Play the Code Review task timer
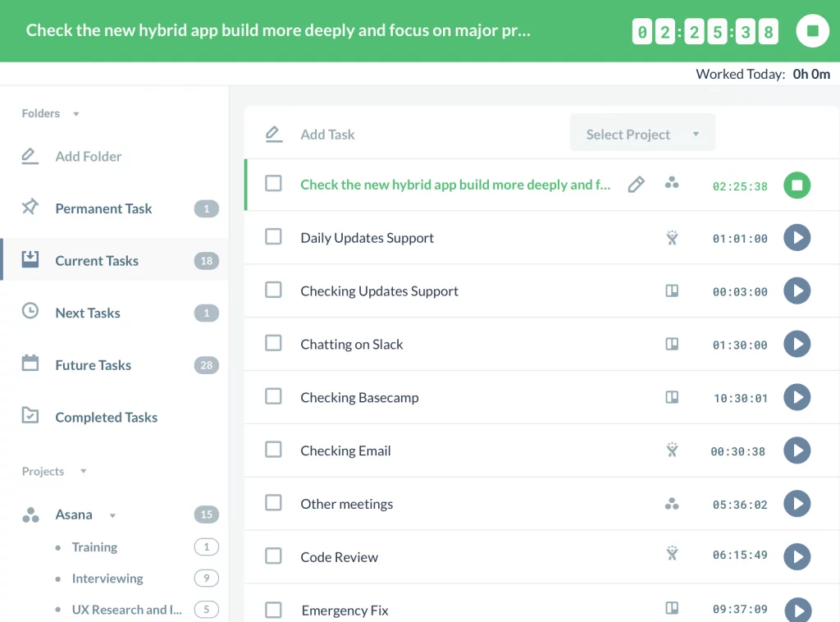The width and height of the screenshot is (840, 622). pos(797,557)
